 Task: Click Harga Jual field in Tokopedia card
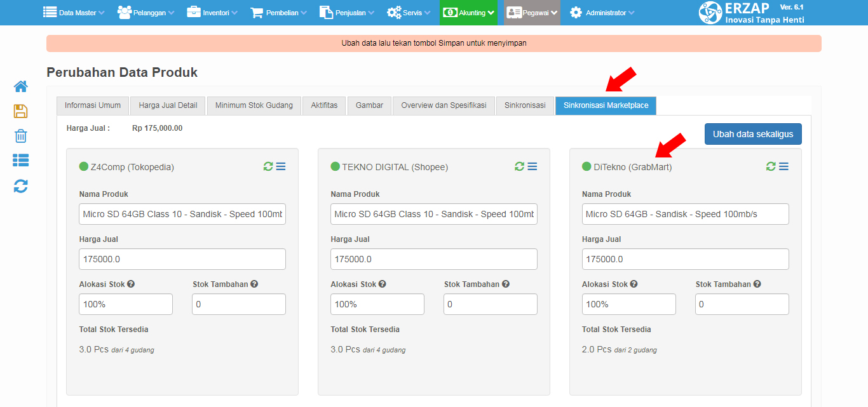coord(182,259)
